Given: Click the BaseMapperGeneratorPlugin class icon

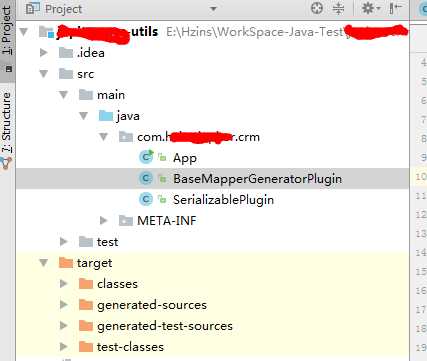Looking at the screenshot, I should (x=146, y=178).
